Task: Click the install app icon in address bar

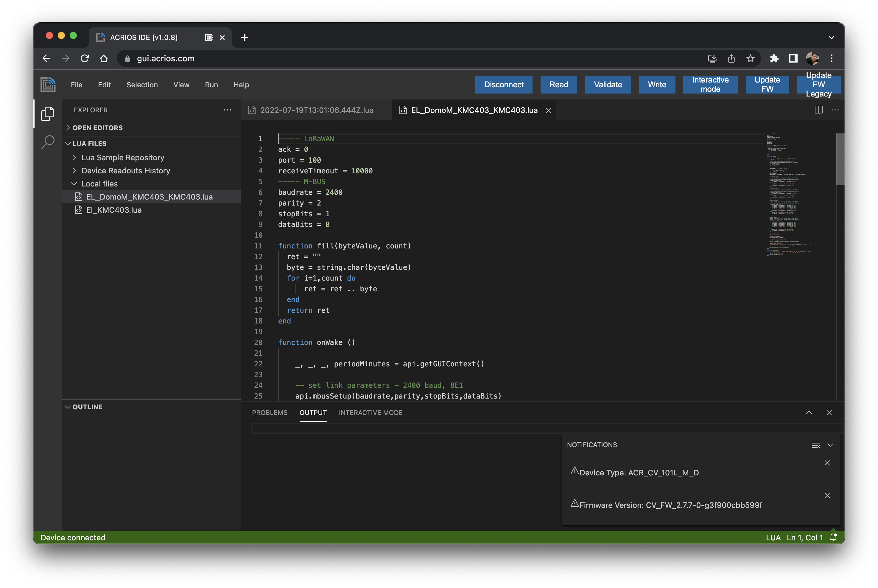Action: 712,58
